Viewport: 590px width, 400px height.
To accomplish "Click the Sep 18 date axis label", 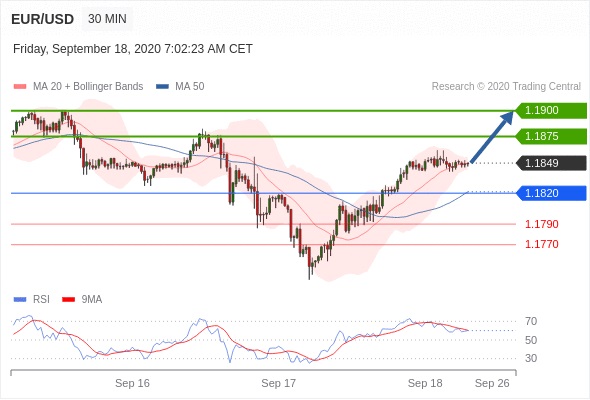I will (425, 383).
